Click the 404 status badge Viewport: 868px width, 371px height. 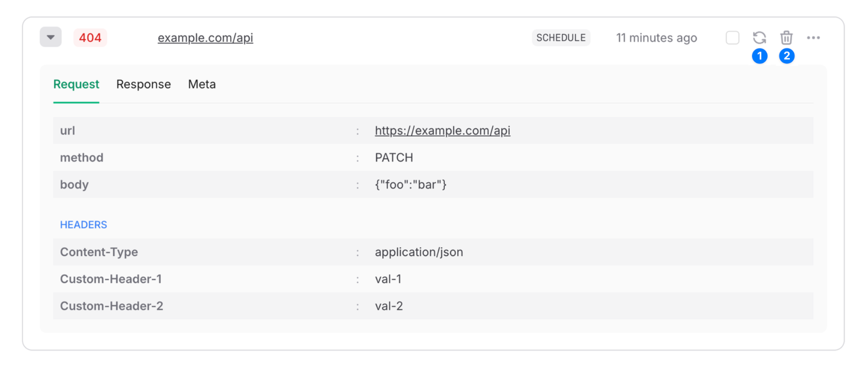pos(90,38)
